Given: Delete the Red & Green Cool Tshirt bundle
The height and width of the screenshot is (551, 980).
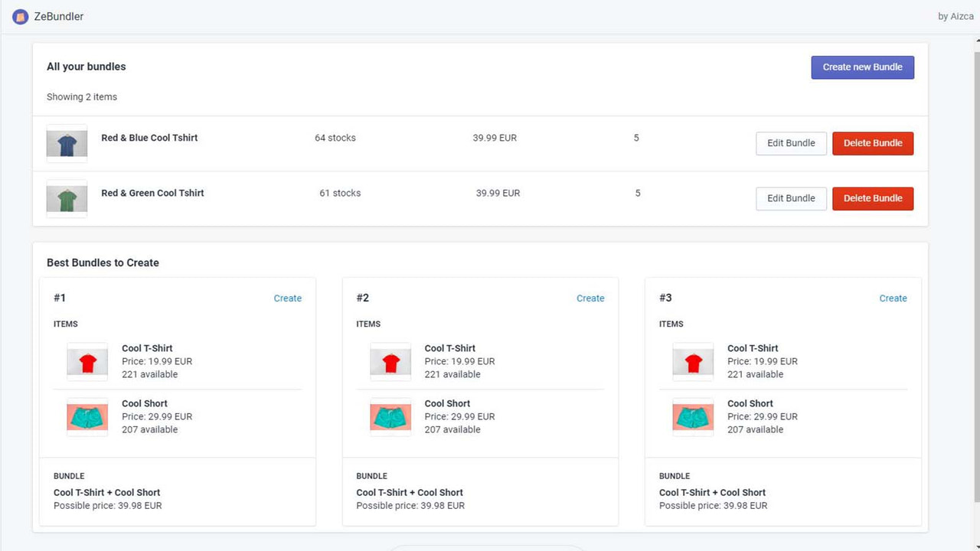Looking at the screenshot, I should pyautogui.click(x=873, y=198).
